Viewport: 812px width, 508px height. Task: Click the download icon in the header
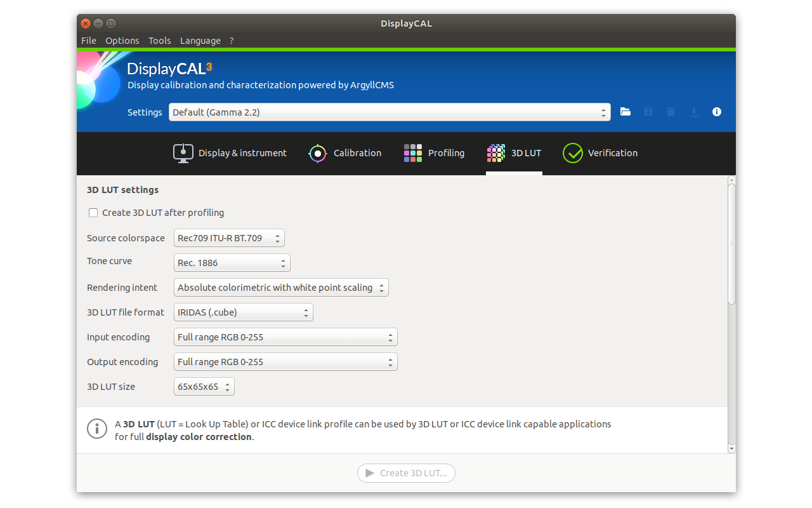coord(693,111)
